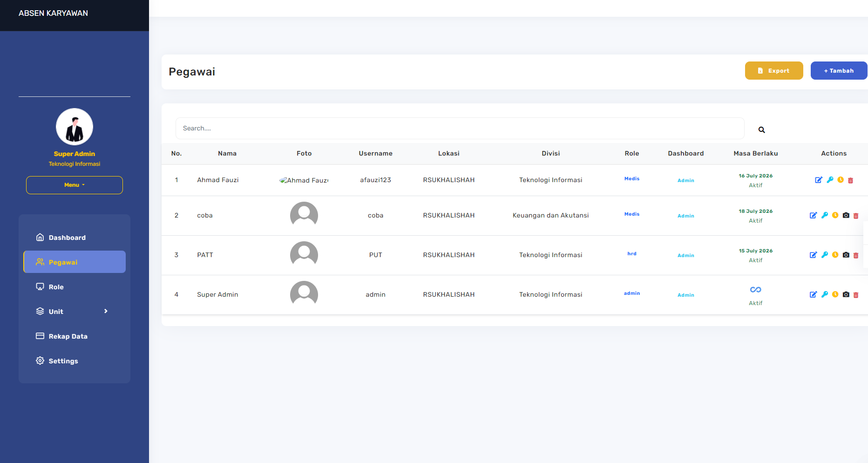Click the Super Admin profile avatar
This screenshot has width=868, height=463.
75,127
